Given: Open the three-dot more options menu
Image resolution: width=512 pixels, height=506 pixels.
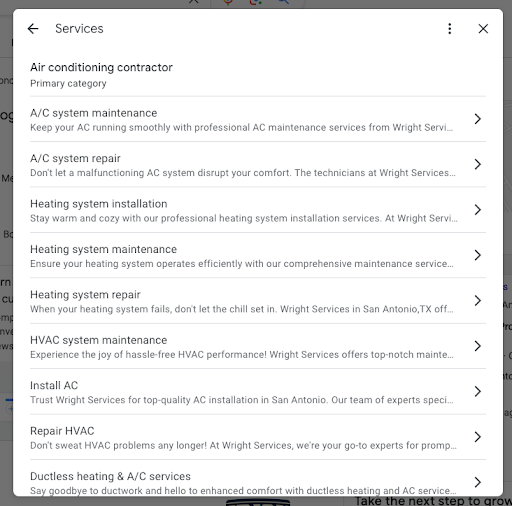Looking at the screenshot, I should pyautogui.click(x=450, y=29).
